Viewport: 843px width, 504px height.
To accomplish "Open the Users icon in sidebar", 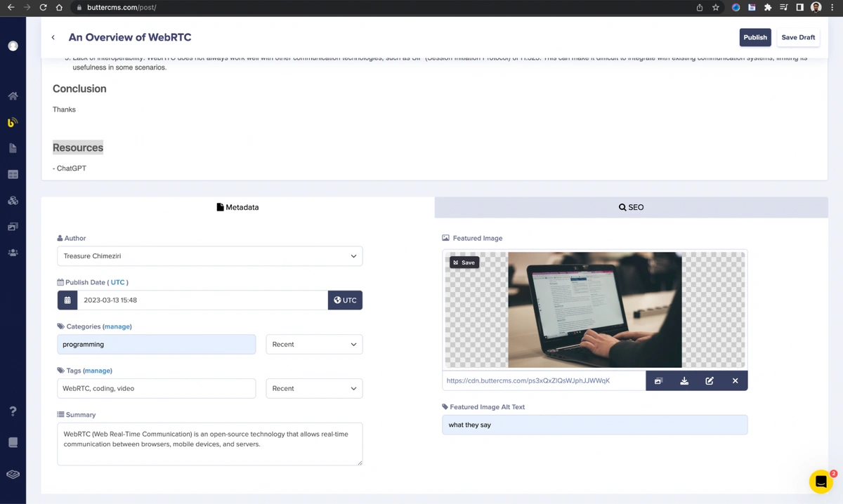I will (13, 253).
